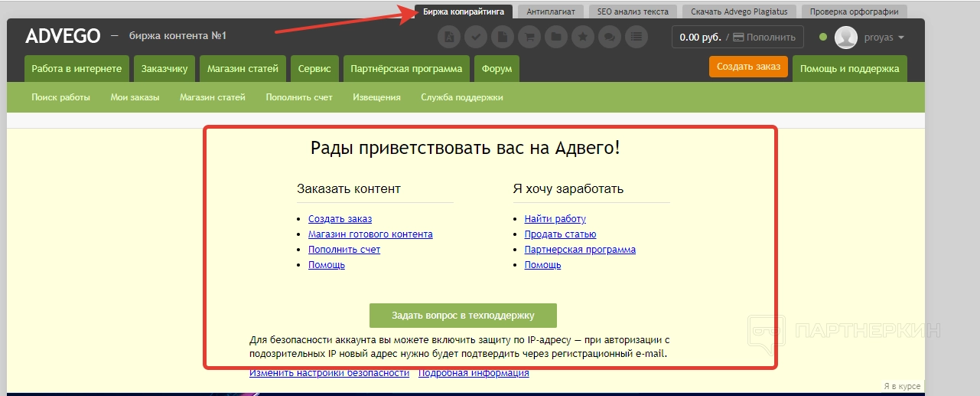Open the proyas account dropdown
The image size is (980, 396).
pos(884,38)
